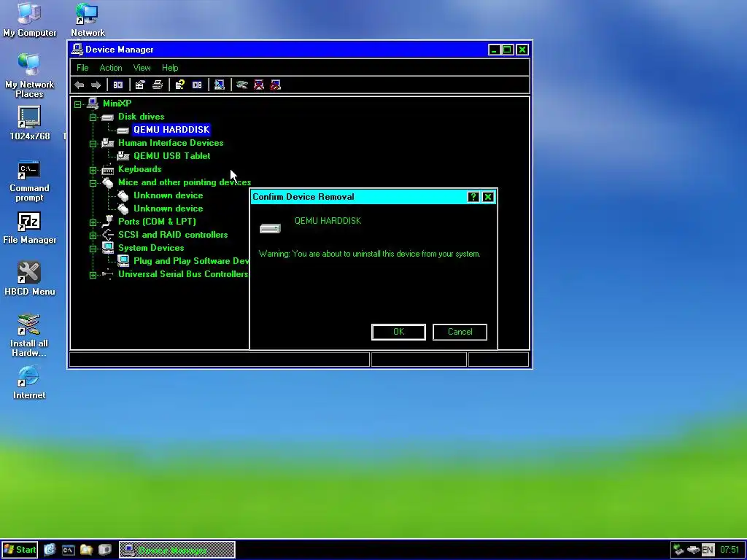The height and width of the screenshot is (560, 747).
Task: Click the Internet Explorer quick launch icon
Action: (50, 550)
